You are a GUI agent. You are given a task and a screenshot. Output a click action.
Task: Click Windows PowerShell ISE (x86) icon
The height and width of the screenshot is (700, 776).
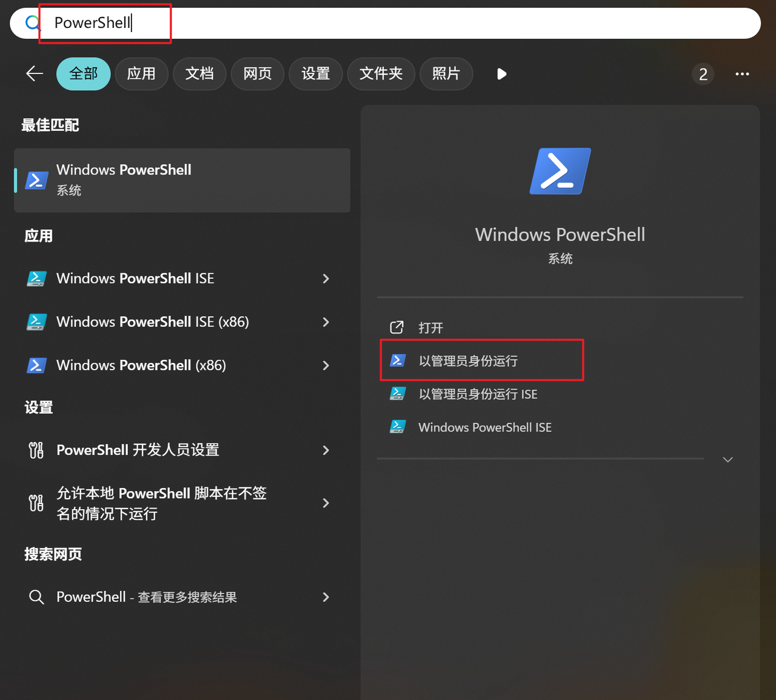(36, 322)
